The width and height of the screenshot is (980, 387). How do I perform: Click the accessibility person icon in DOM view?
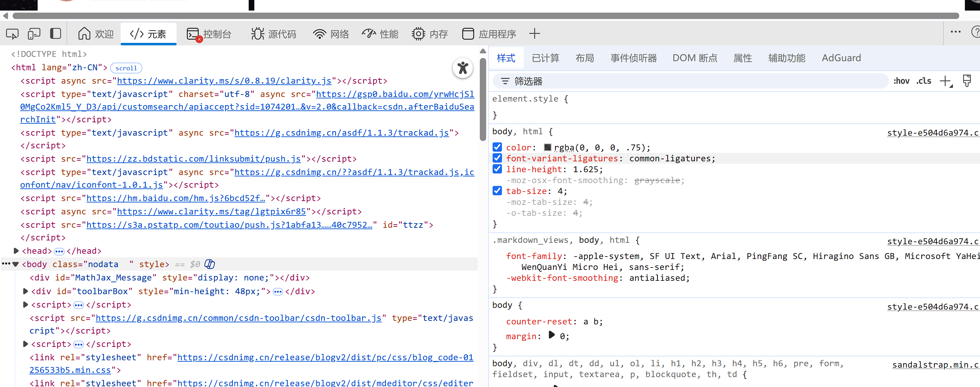pyautogui.click(x=463, y=68)
